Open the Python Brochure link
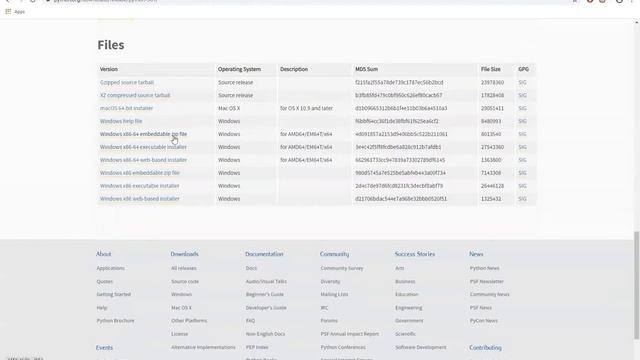Image resolution: width=640 pixels, height=360 pixels. click(116, 321)
